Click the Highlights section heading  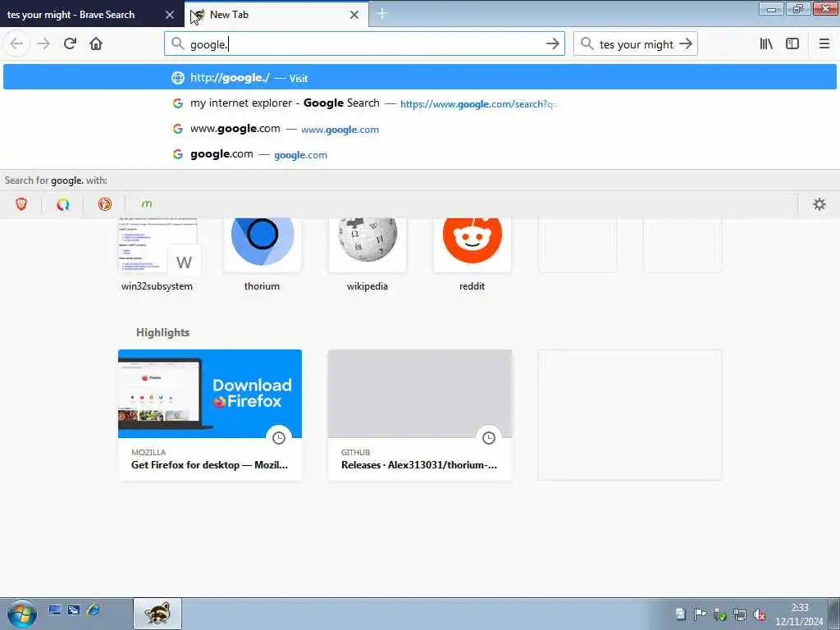pos(163,333)
